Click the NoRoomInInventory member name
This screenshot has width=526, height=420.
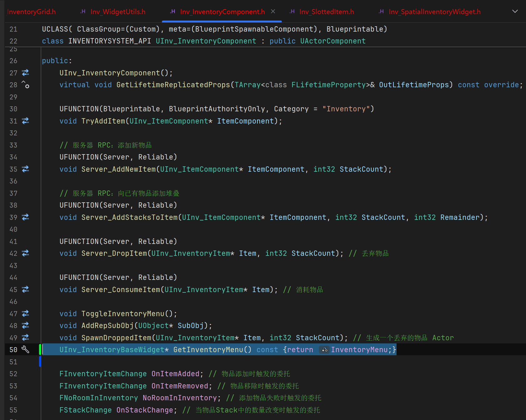tap(180, 398)
